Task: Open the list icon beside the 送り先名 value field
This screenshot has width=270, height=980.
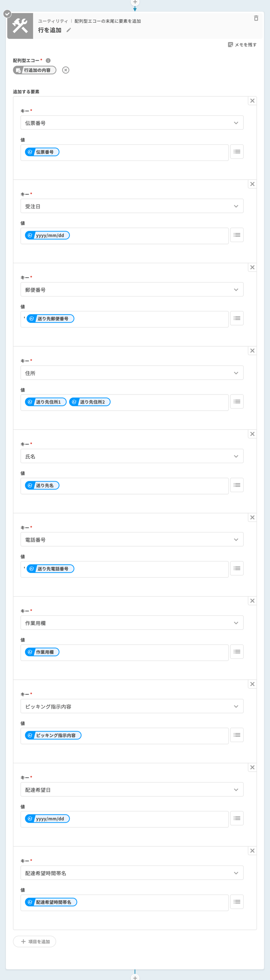Action: (x=237, y=485)
